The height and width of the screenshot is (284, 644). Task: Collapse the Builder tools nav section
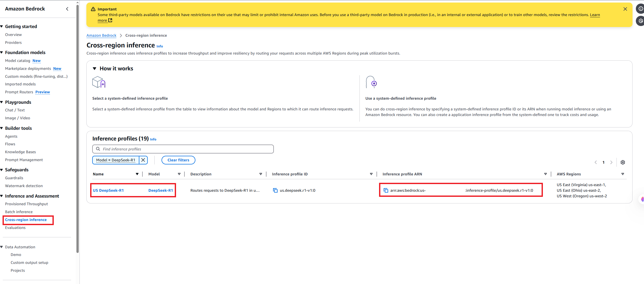2,128
